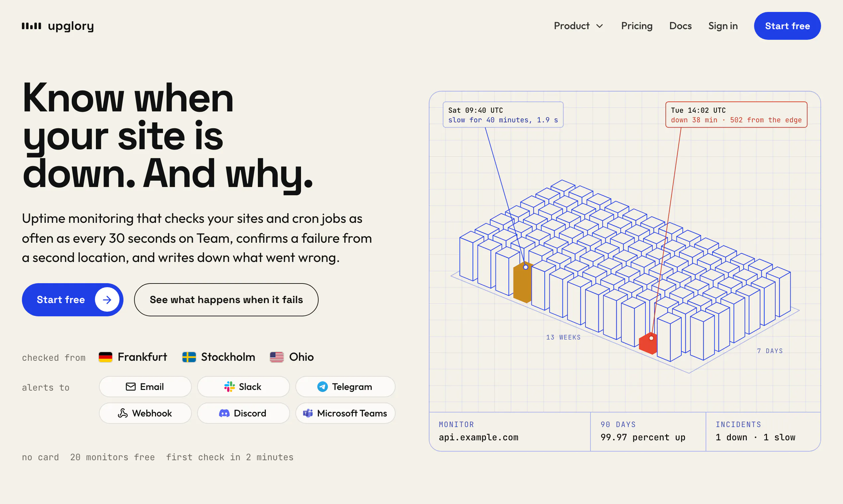Click the Microsoft Teams chip label
This screenshot has height=504, width=843.
pos(352,413)
